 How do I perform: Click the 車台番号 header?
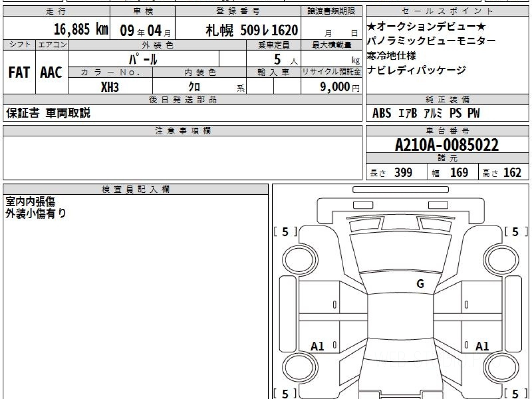(448, 131)
